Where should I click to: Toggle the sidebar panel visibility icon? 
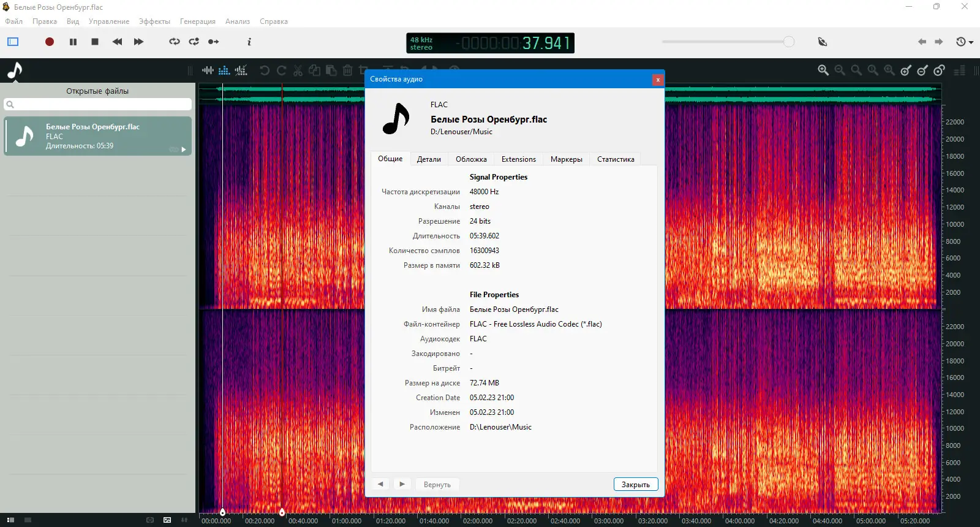click(x=13, y=42)
